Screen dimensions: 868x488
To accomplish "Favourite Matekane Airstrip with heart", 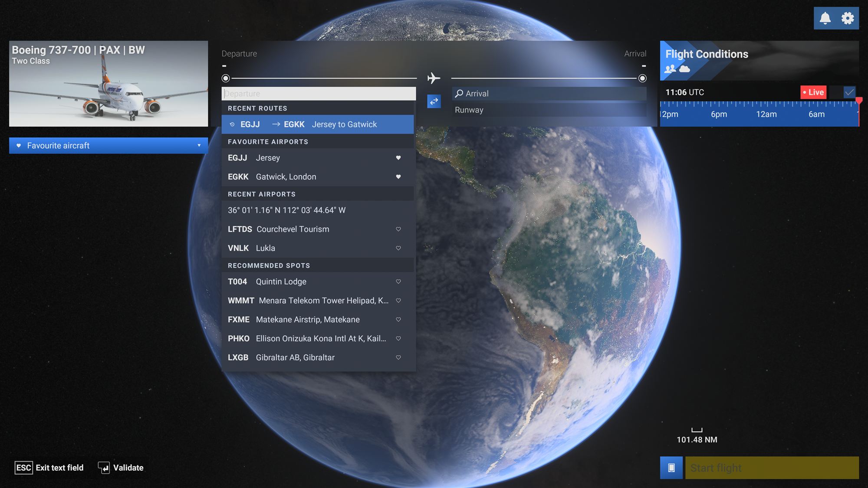I will [398, 320].
